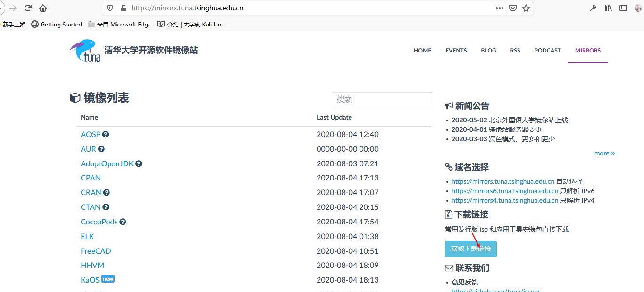Click the Name column header
The width and height of the screenshot is (644, 292).
coord(89,117)
